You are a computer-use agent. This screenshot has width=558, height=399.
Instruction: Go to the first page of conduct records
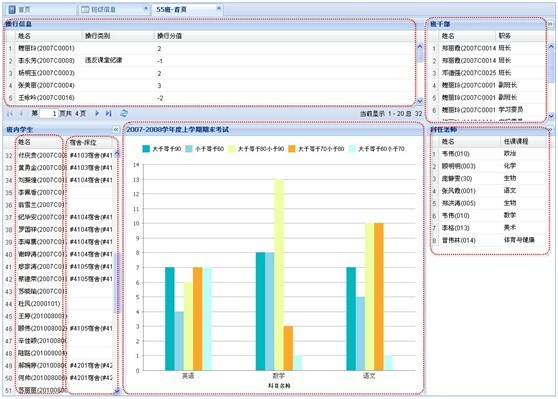pos(10,114)
